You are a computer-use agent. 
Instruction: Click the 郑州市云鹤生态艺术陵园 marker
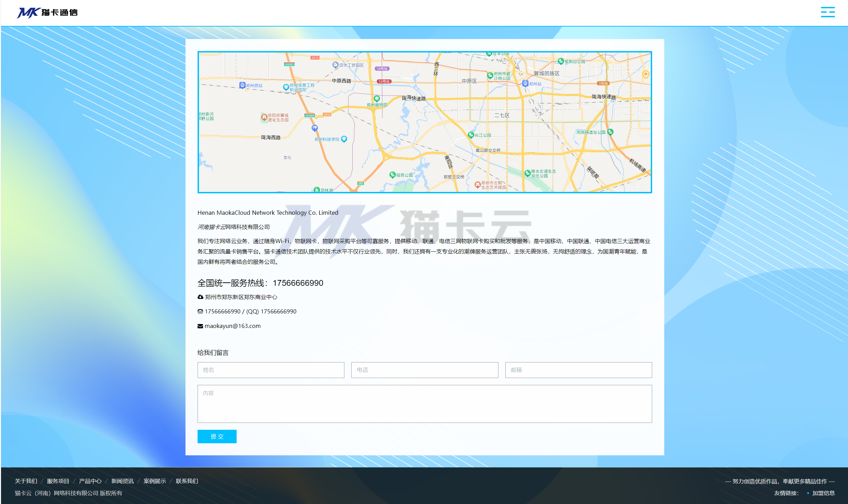click(477, 185)
